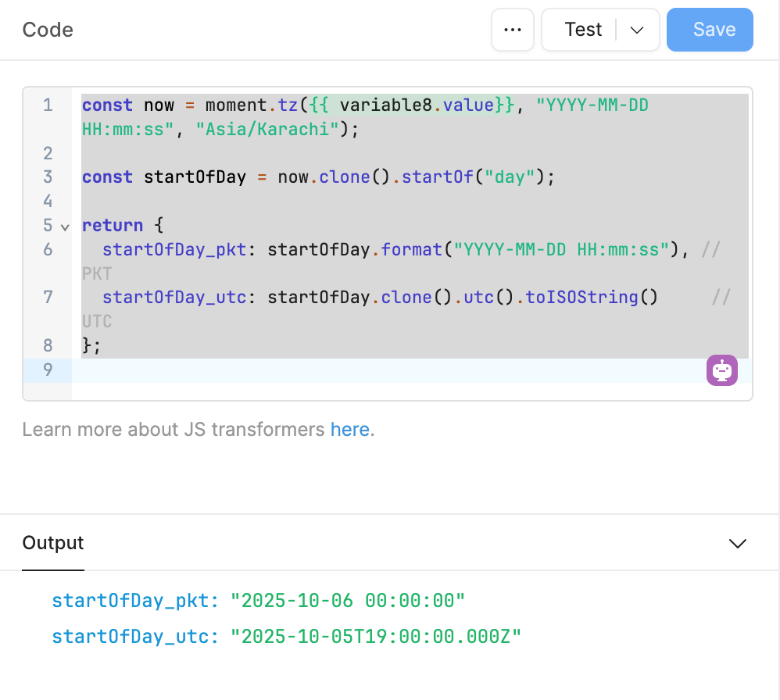Expand the Test dropdown chevron
Screen dimensions: 780x700
click(x=637, y=30)
